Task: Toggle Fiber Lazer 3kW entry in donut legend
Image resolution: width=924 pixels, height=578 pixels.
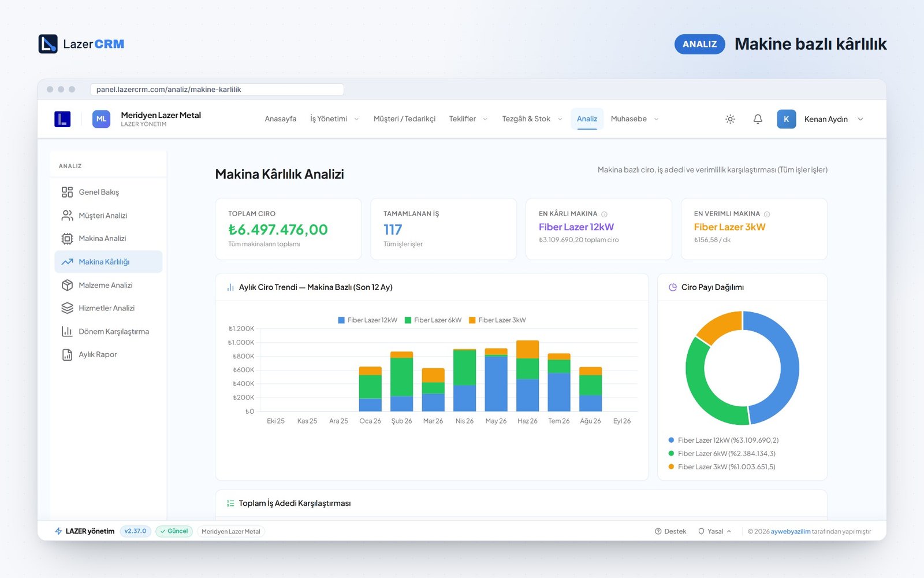Action: coord(722,467)
